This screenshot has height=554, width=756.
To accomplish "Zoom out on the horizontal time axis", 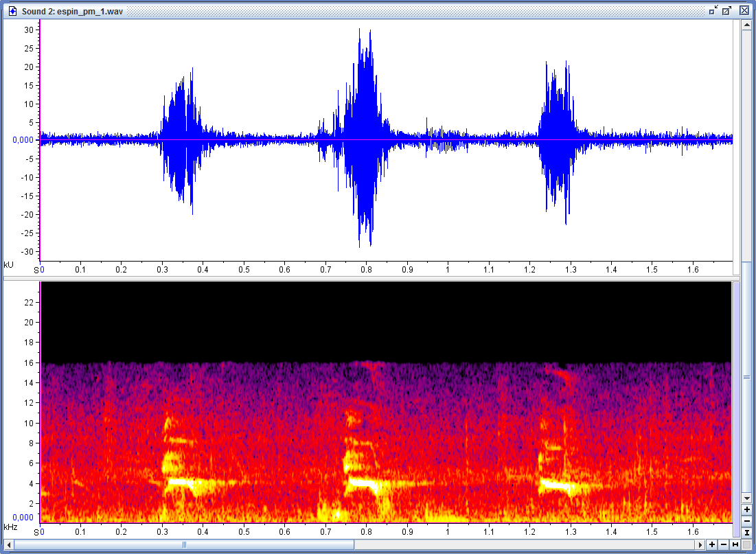I will point(724,544).
